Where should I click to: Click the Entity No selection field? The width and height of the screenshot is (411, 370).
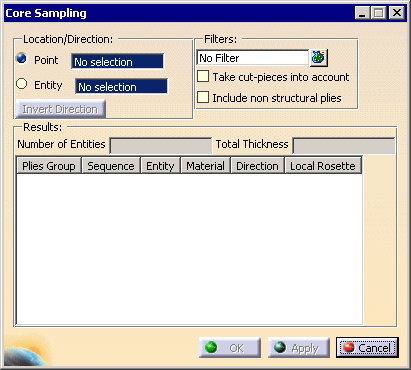click(x=121, y=87)
